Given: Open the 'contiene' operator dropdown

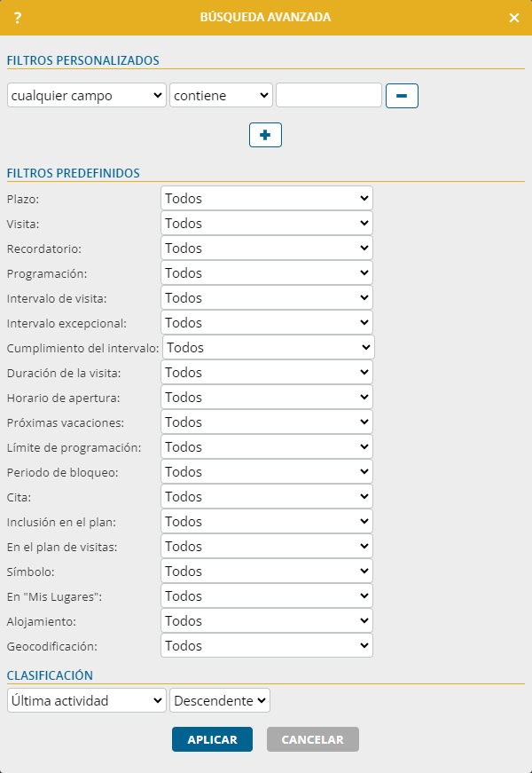Looking at the screenshot, I should pyautogui.click(x=221, y=95).
